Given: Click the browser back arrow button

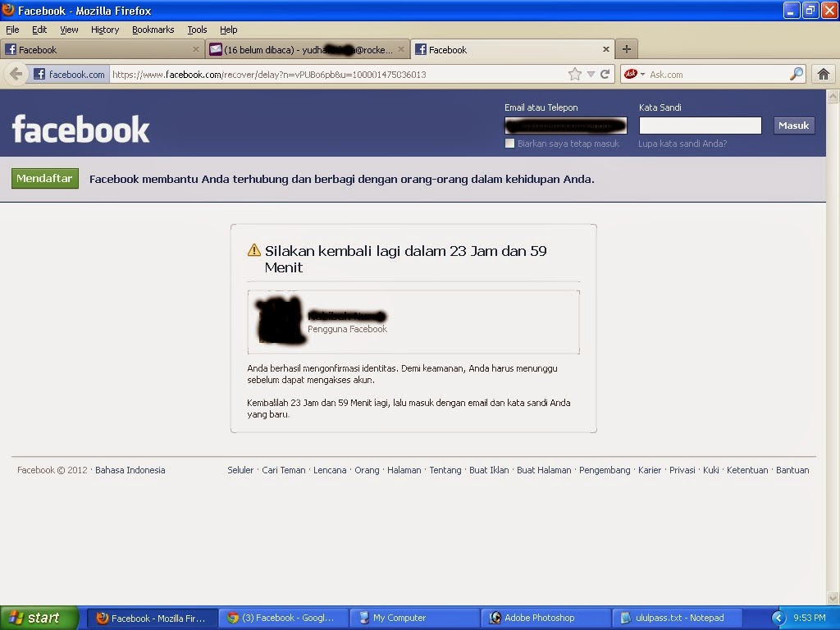Looking at the screenshot, I should point(16,74).
